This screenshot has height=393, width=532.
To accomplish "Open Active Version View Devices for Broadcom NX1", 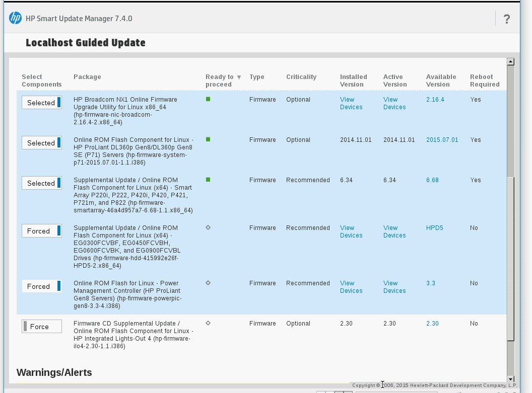I will click(394, 103).
